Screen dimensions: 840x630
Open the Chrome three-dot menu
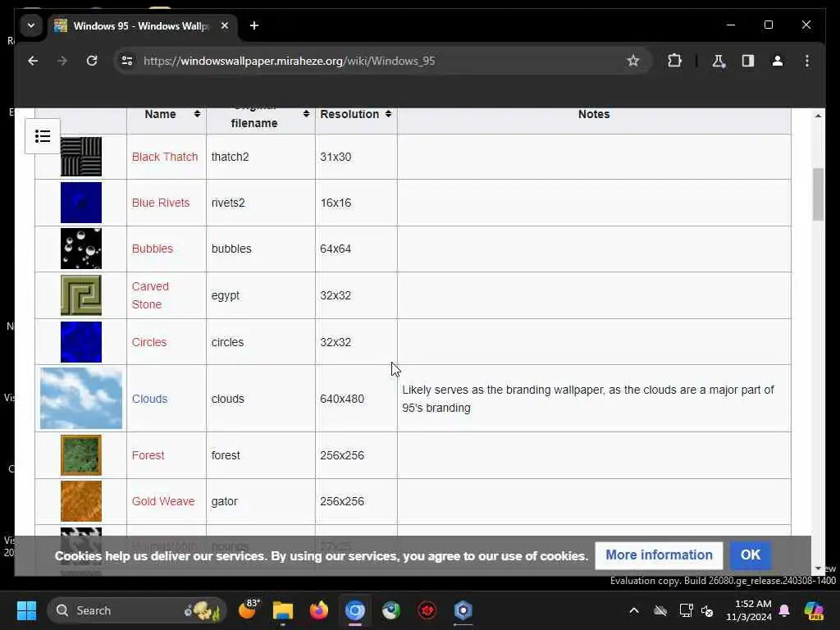pos(807,61)
